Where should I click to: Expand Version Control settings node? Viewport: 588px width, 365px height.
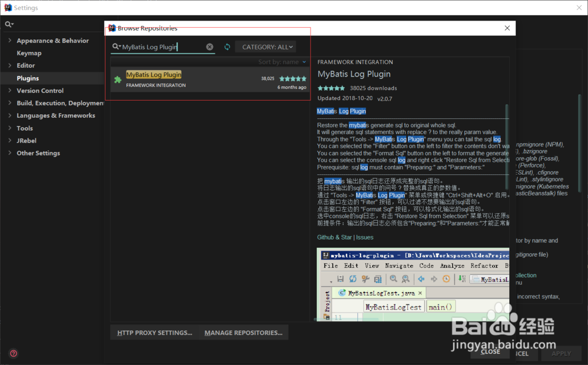(x=10, y=90)
